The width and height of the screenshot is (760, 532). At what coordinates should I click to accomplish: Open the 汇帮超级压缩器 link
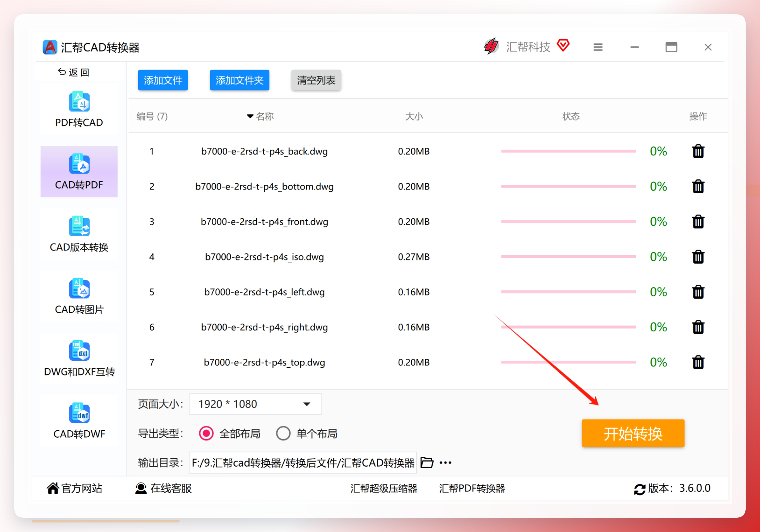coord(384,489)
